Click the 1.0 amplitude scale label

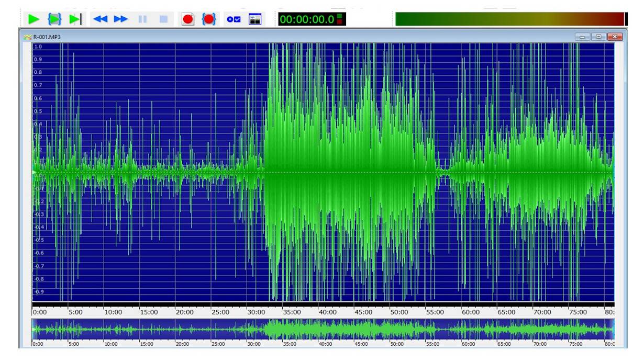point(38,47)
